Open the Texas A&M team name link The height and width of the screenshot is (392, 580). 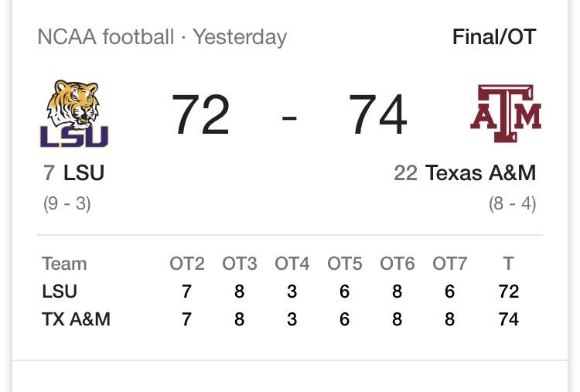pos(480,172)
